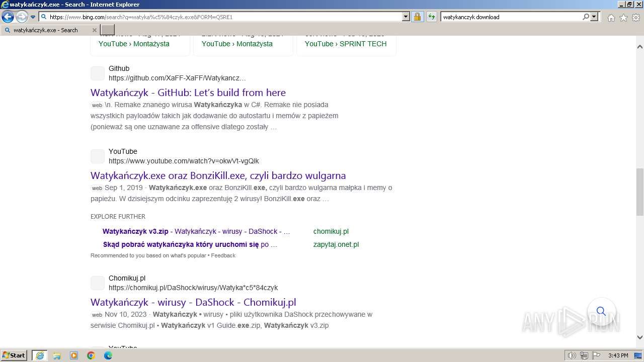Open the search provider dropdown arrow
Image resolution: width=644 pixels, height=362 pixels.
(x=594, y=17)
